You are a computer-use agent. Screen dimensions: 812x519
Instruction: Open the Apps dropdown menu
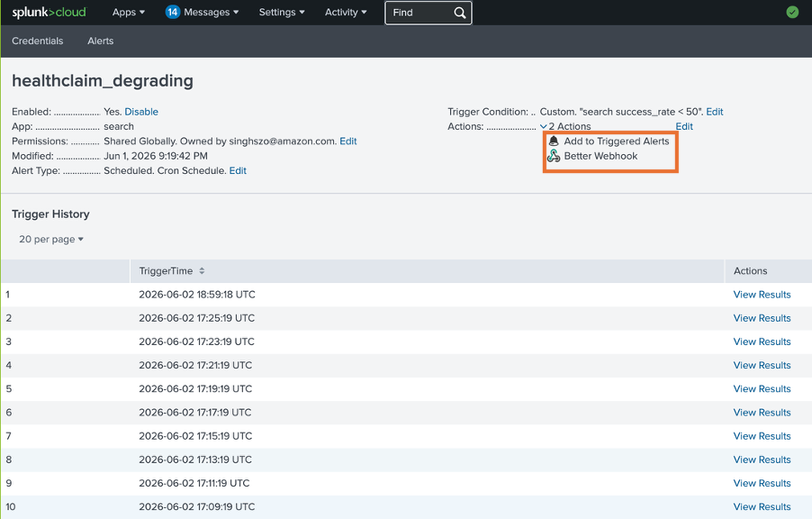[x=129, y=12]
